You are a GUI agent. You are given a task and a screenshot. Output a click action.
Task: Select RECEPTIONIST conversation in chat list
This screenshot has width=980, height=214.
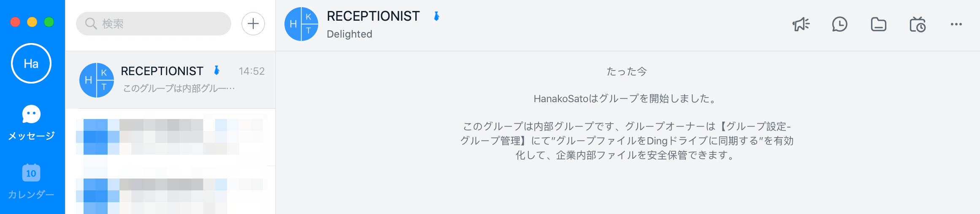(171, 80)
